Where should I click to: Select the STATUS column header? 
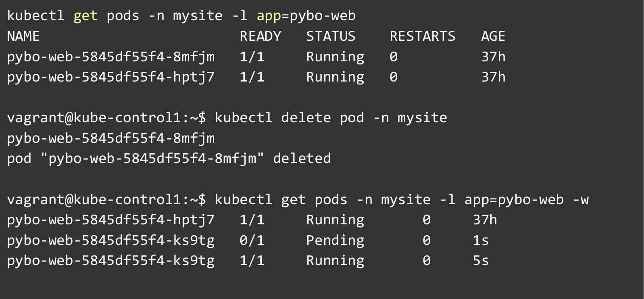pos(331,36)
